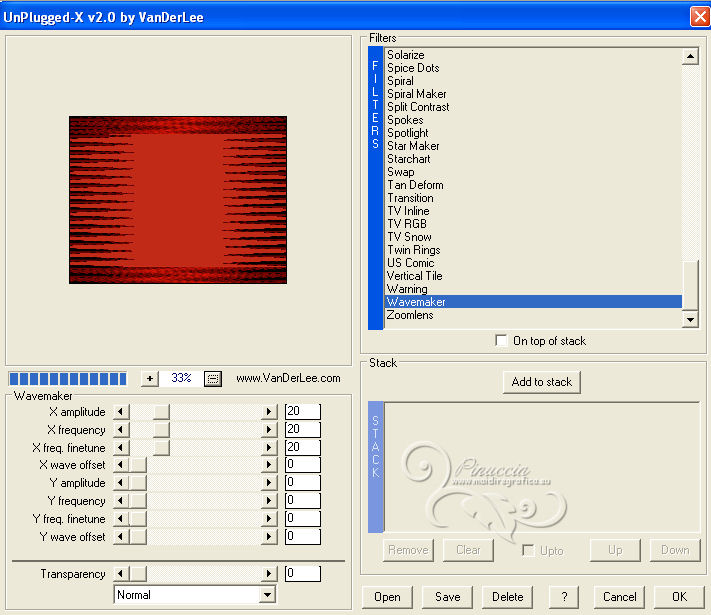The image size is (711, 615).
Task: Click the Clear stack button
Action: [468, 550]
